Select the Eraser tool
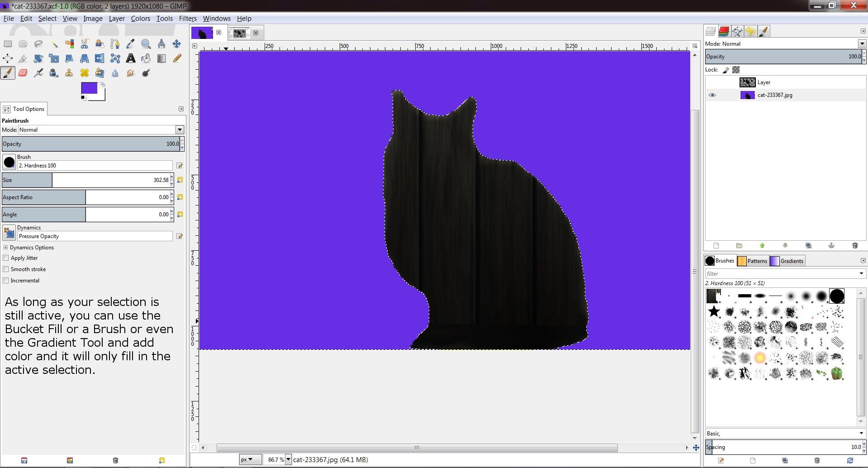Viewport: 868px width, 468px height. (x=23, y=73)
